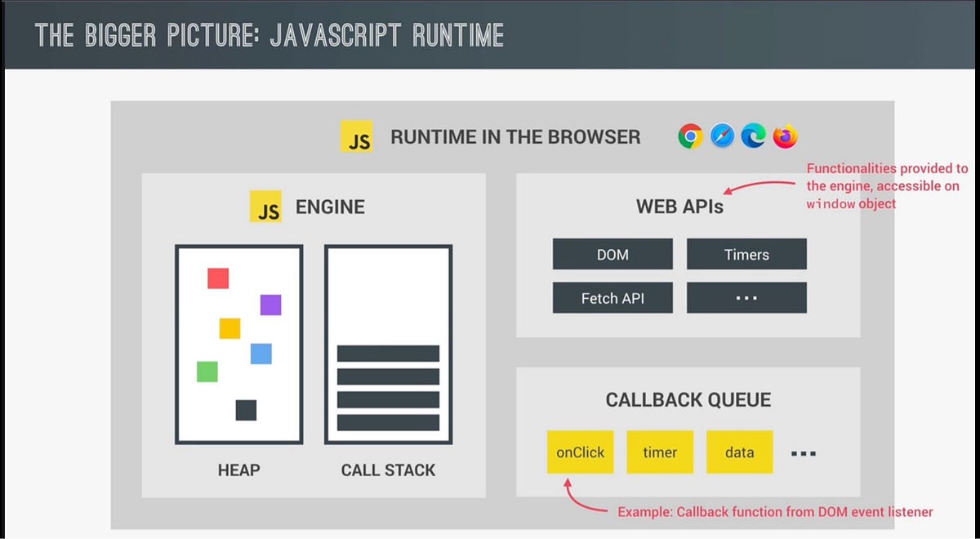Click the Chrome browser icon
The image size is (980, 539).
(690, 137)
